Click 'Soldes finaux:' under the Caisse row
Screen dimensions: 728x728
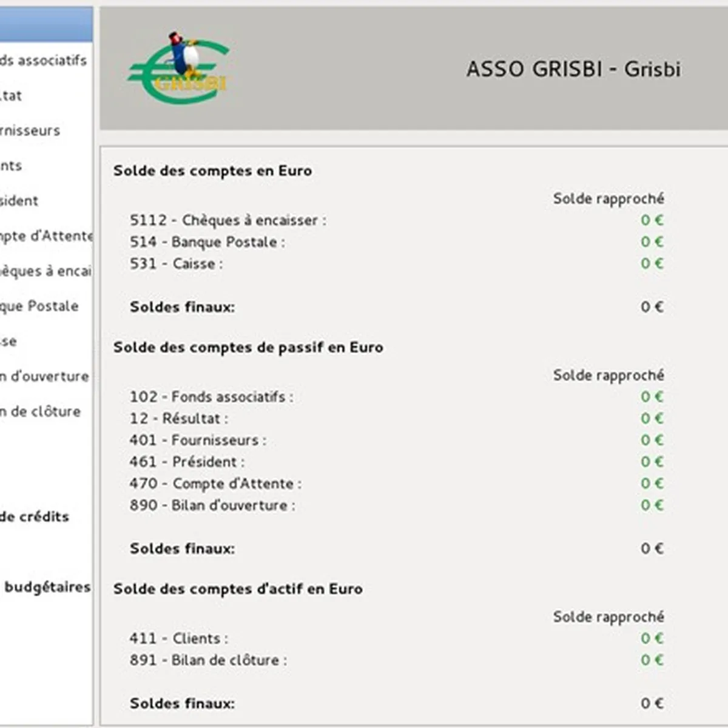tap(182, 308)
